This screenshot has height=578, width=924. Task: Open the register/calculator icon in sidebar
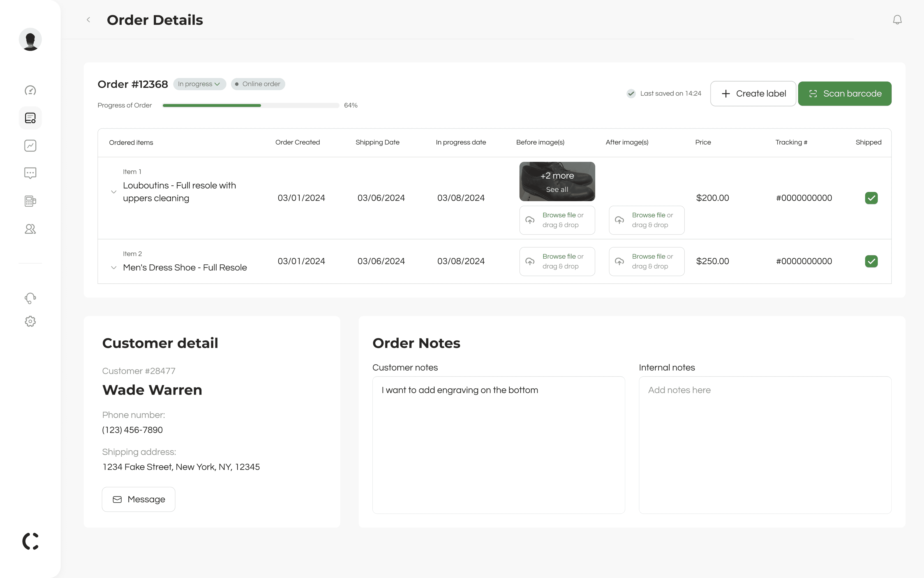tap(30, 201)
